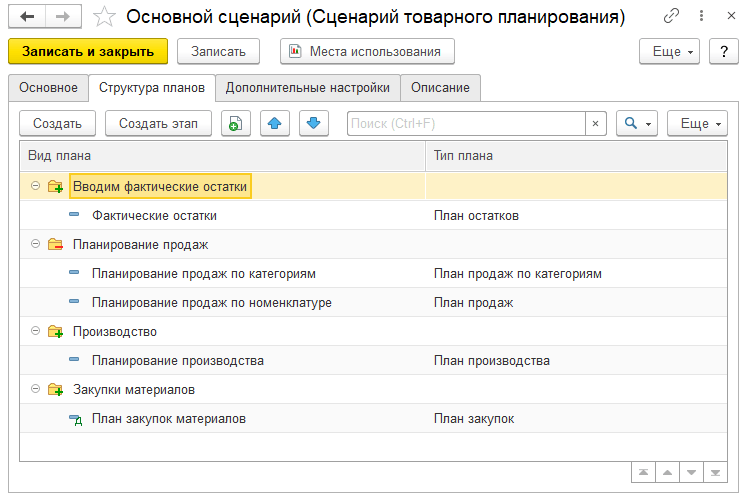This screenshot has width=749, height=497.
Task: Move the selected row down
Action: 313,123
